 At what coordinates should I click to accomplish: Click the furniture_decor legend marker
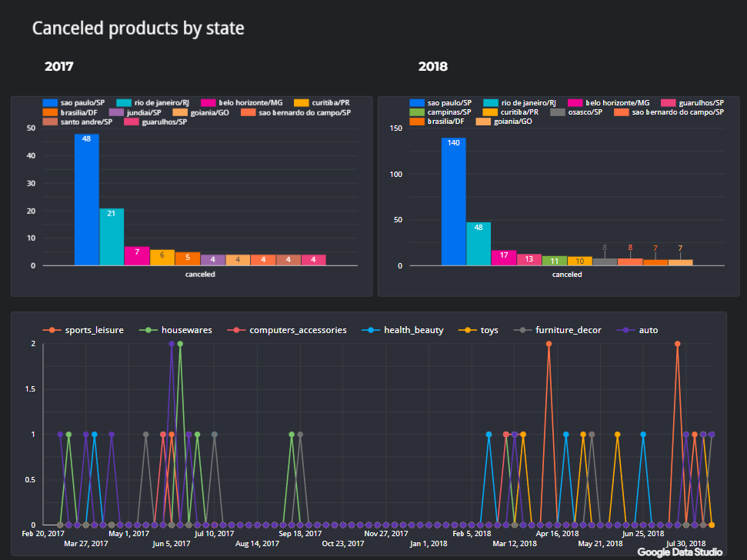click(524, 330)
